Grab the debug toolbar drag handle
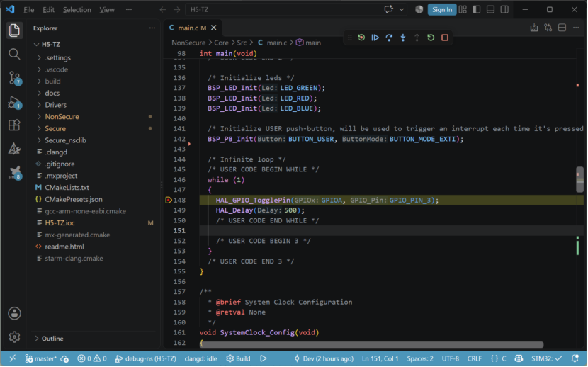Screen dimensions: 588x367 coord(349,38)
